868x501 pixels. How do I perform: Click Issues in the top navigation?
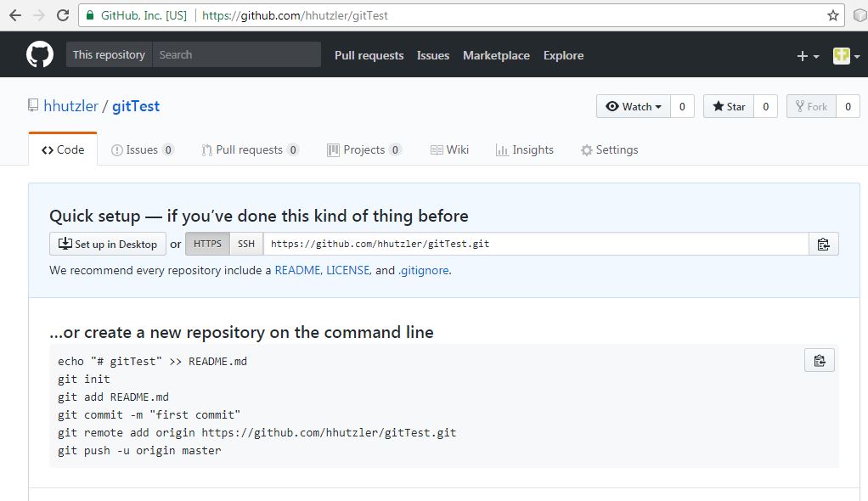click(x=433, y=55)
